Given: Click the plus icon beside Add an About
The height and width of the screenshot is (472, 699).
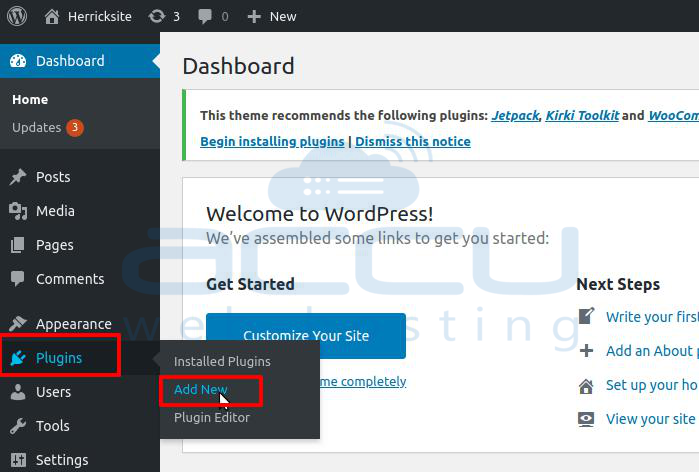Looking at the screenshot, I should 586,351.
